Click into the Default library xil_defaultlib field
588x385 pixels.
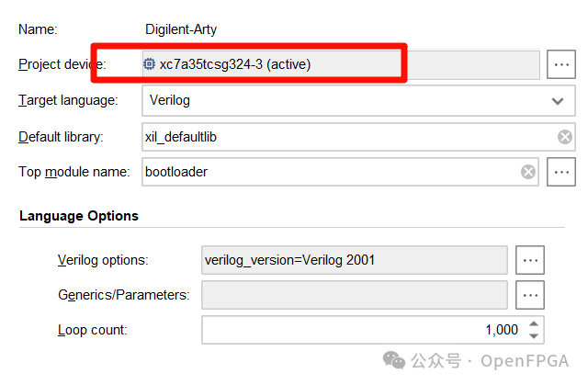(358, 137)
